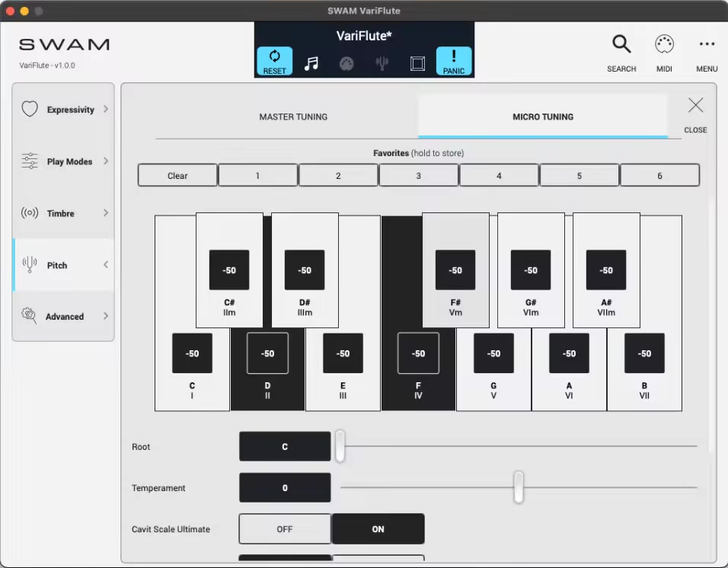This screenshot has width=728, height=568.
Task: Click the Reset icon button
Action: [274, 61]
